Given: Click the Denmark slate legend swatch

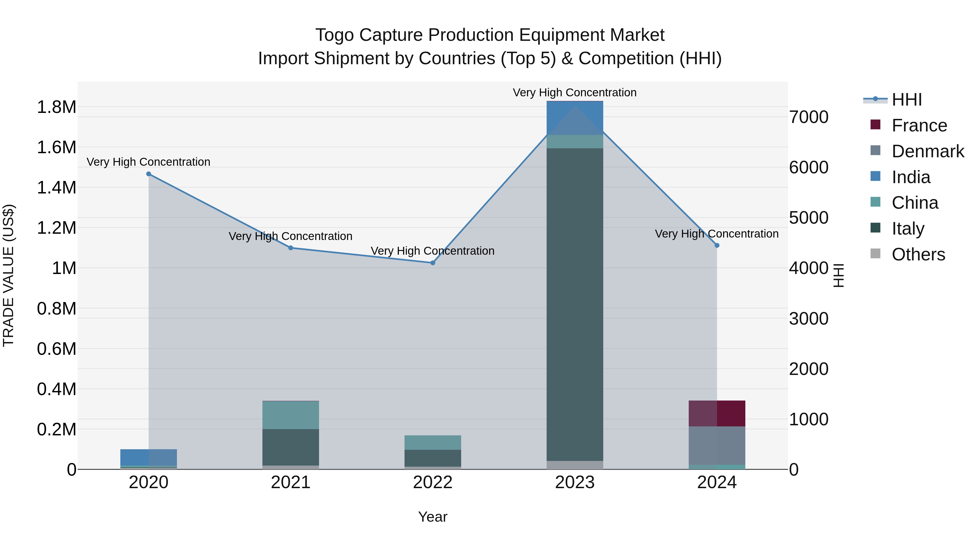Looking at the screenshot, I should [875, 150].
